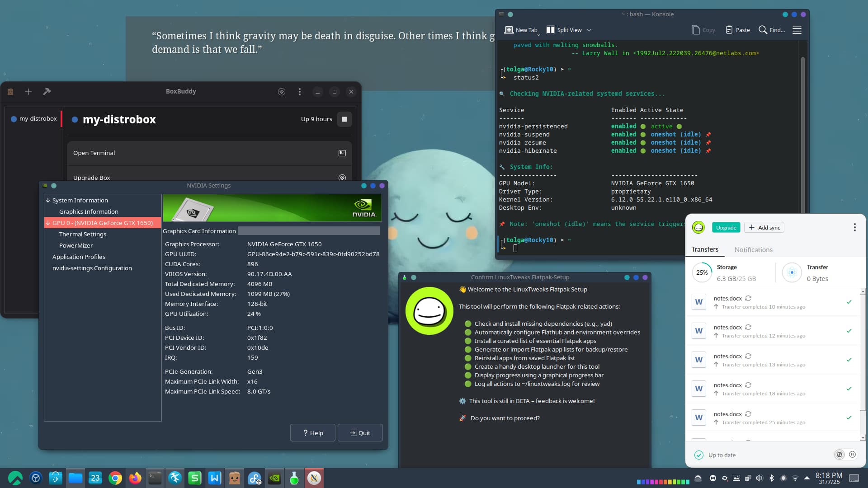Toggle Bluetooth from the system tray
The width and height of the screenshot is (868, 488).
[772, 478]
